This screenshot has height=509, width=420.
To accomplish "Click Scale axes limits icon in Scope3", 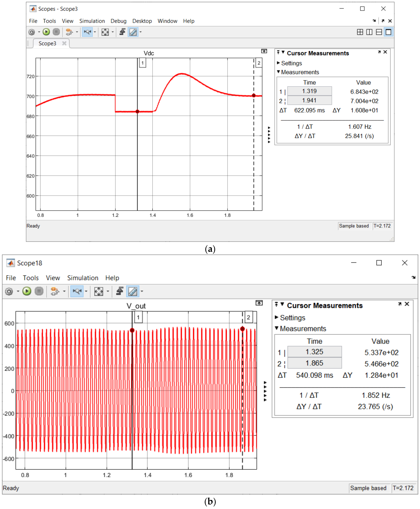I will click(x=105, y=32).
